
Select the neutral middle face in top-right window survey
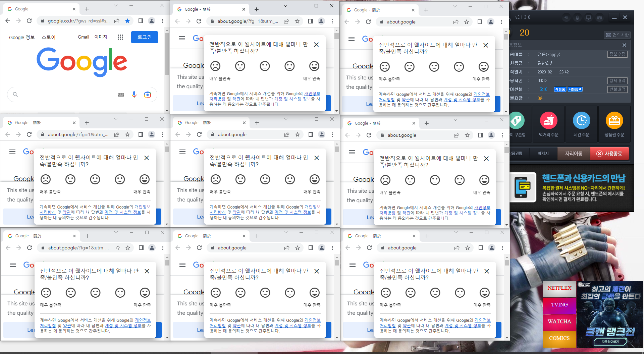point(434,67)
